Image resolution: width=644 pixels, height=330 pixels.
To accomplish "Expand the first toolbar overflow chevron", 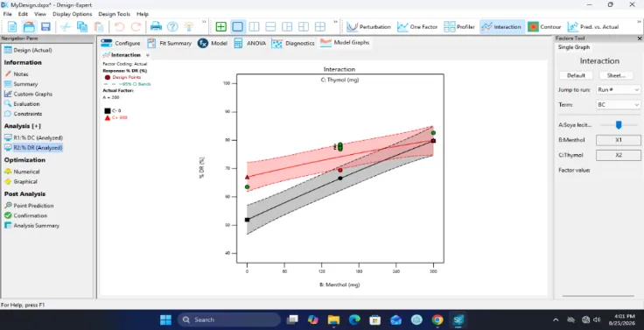I will coord(204,22).
